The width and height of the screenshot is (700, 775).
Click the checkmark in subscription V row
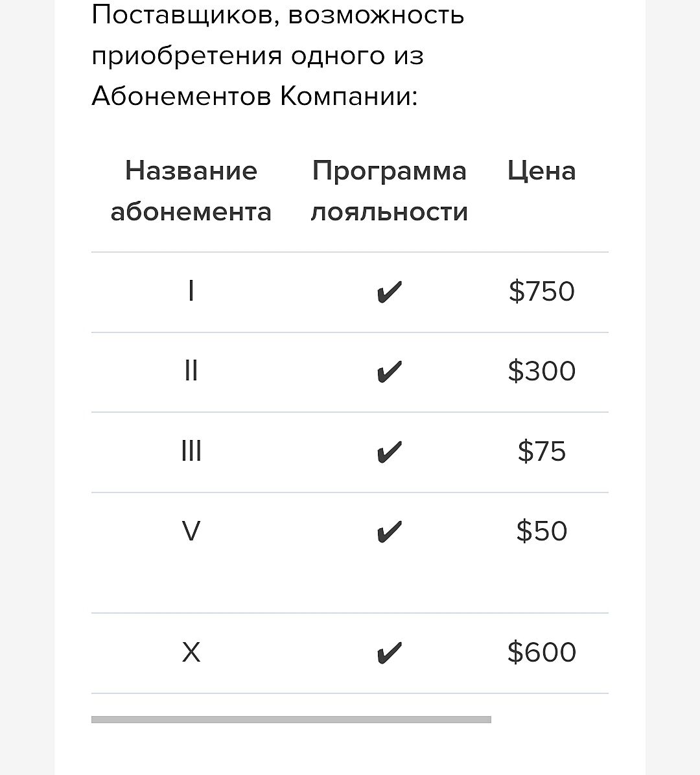pyautogui.click(x=389, y=532)
